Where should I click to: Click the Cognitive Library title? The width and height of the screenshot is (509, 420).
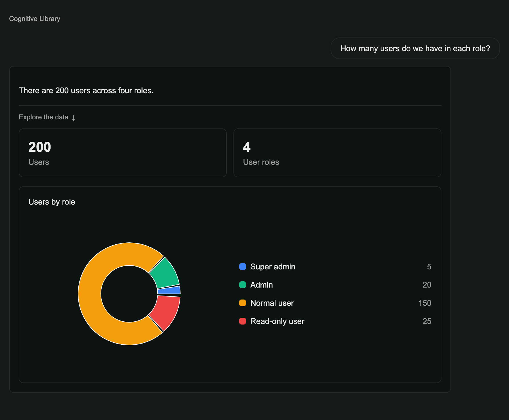35,19
